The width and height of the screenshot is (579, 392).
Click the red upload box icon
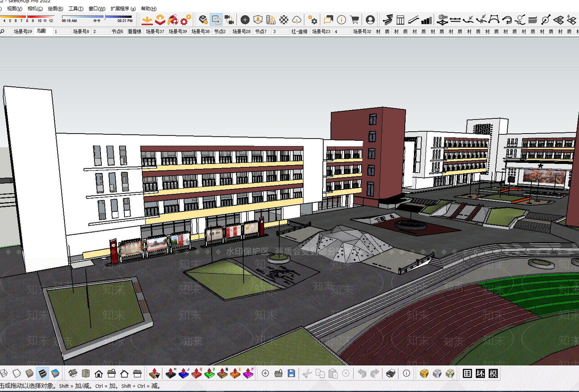tap(160, 20)
